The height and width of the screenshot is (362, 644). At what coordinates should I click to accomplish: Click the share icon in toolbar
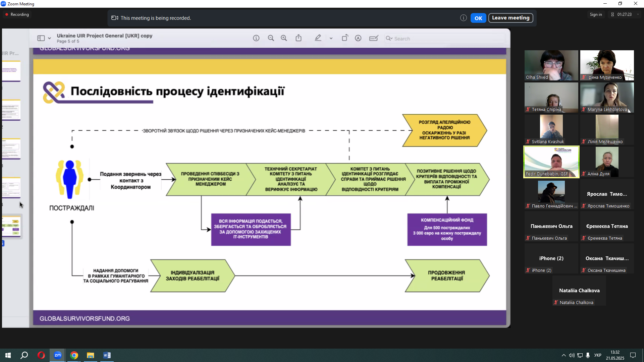coord(299,38)
